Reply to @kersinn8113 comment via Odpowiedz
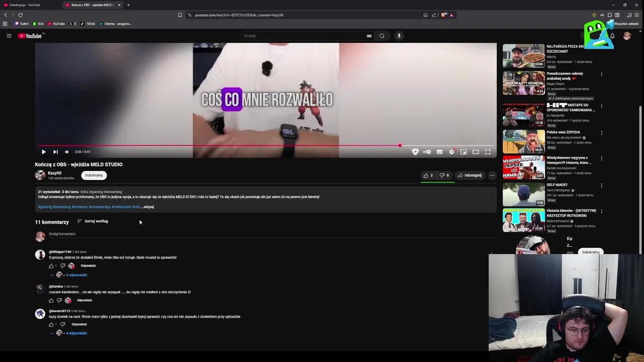Viewport: 644px width, 362px height. [79, 324]
